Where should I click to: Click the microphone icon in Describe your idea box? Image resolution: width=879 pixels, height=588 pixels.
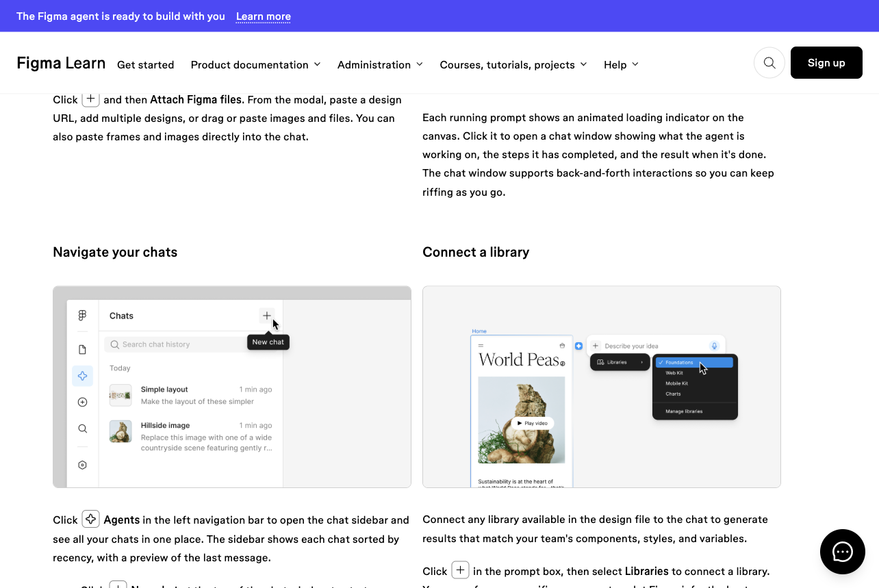(x=714, y=346)
